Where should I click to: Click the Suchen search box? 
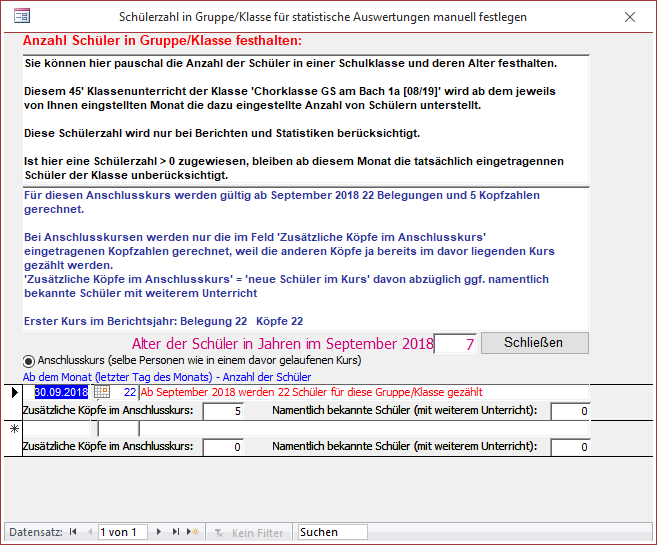[332, 533]
